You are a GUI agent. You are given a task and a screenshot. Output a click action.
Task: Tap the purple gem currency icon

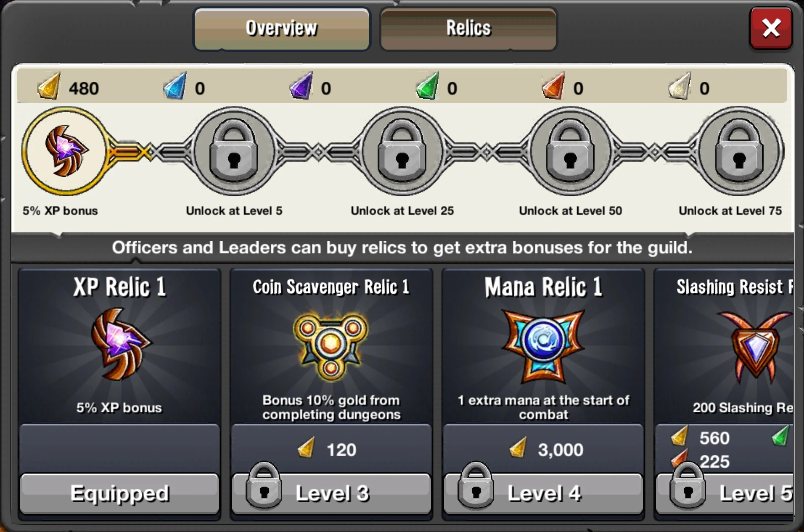click(x=301, y=86)
